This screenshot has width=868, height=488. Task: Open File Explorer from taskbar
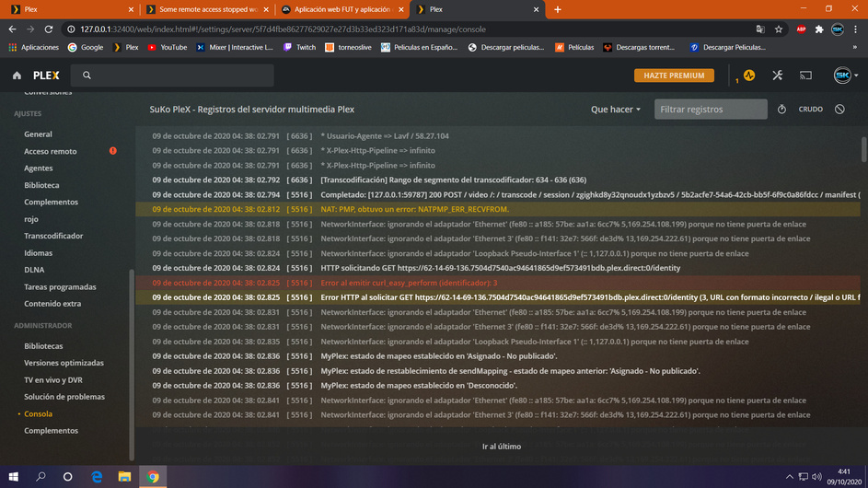[124, 476]
